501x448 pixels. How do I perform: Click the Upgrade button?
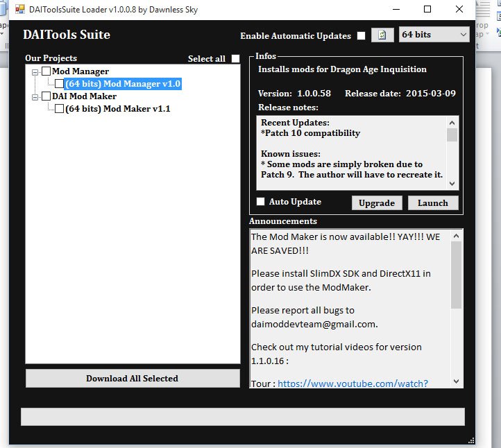coord(377,203)
